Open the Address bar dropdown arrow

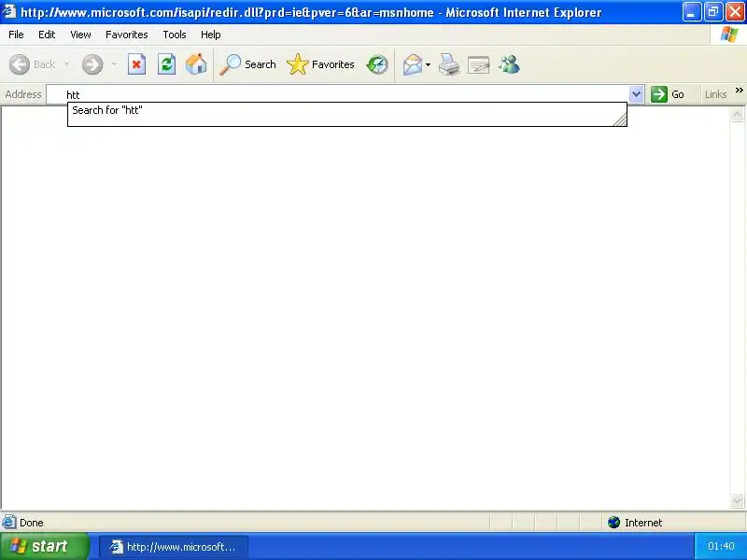[x=636, y=94]
